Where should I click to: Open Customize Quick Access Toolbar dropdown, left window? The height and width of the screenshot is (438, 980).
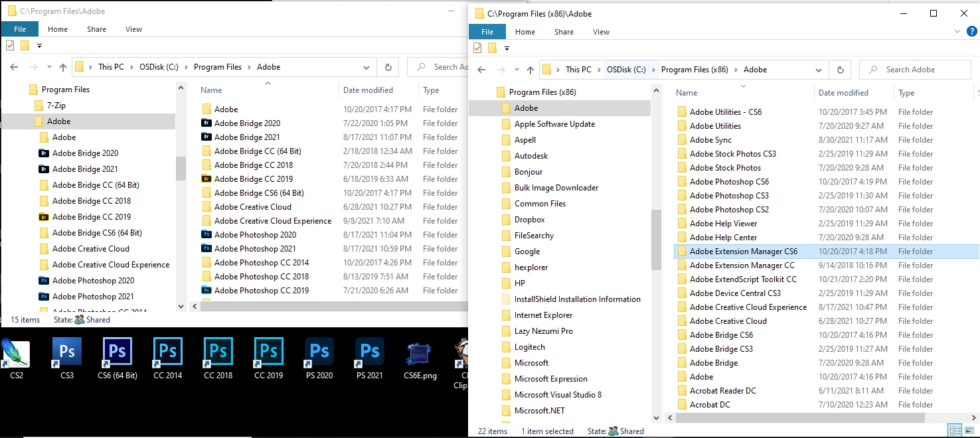pos(39,46)
